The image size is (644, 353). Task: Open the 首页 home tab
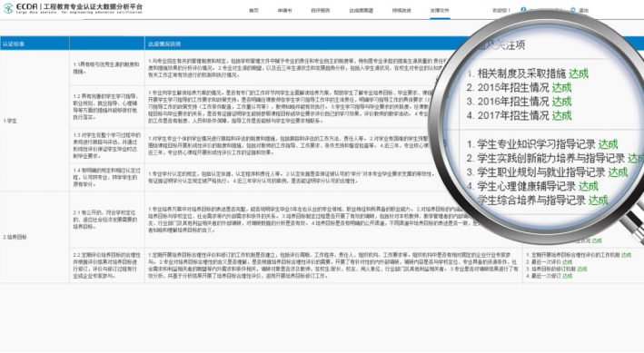[253, 10]
